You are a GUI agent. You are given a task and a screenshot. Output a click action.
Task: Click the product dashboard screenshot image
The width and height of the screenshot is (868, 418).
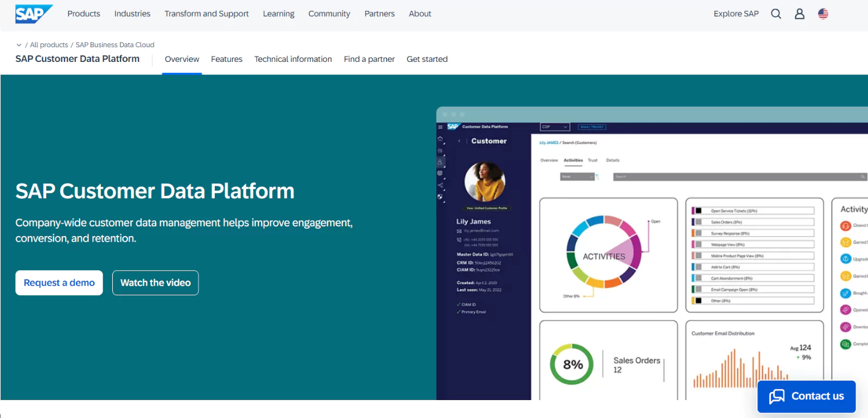tap(652, 254)
